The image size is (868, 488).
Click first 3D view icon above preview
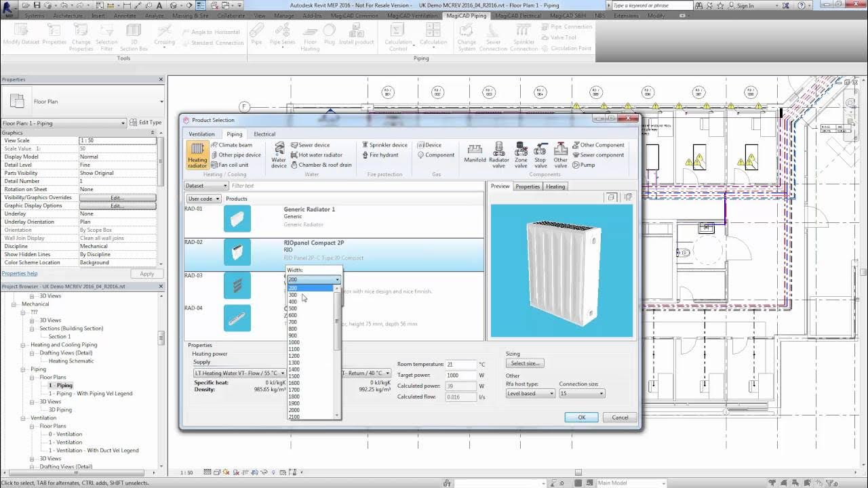point(612,197)
